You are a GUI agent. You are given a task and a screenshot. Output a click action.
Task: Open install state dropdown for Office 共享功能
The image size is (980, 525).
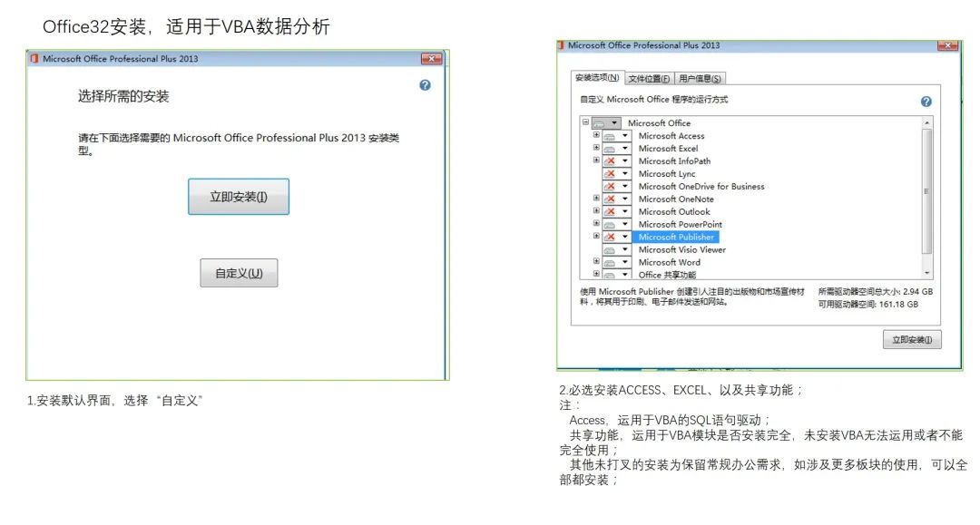click(x=624, y=274)
